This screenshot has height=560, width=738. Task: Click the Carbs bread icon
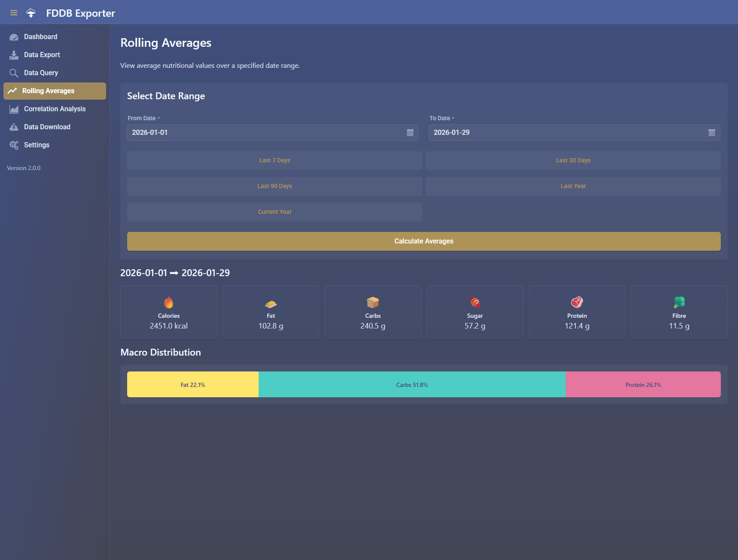point(373,302)
